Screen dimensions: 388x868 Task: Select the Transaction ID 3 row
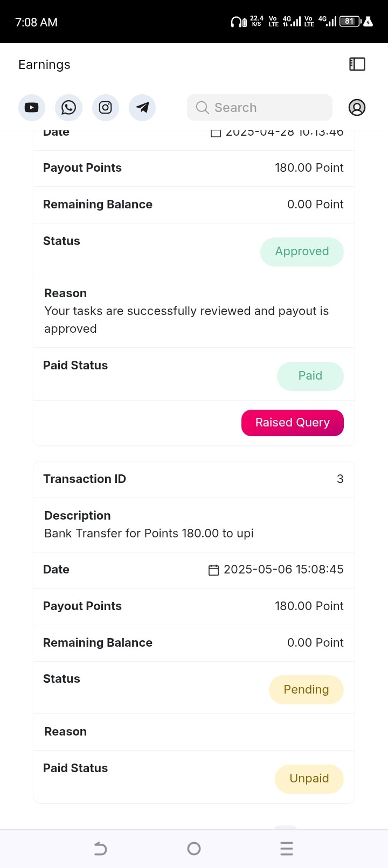coord(194,479)
